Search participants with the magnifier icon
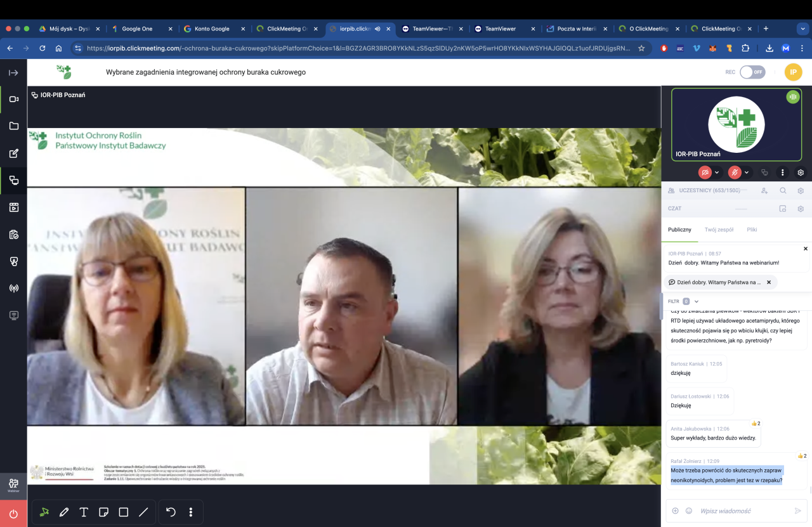This screenshot has width=812, height=527. pos(783,190)
